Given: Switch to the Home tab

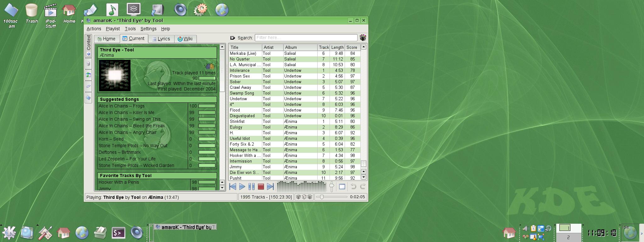Looking at the screenshot, I should (x=107, y=39).
